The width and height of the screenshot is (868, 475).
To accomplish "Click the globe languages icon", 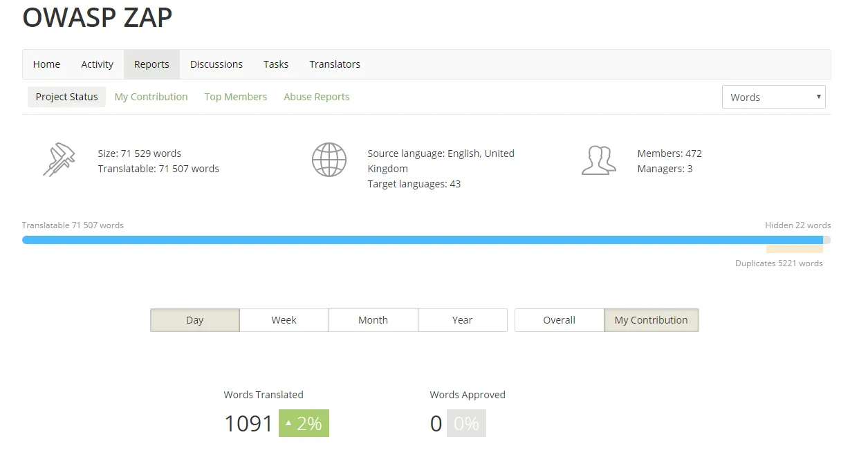I will 329,160.
